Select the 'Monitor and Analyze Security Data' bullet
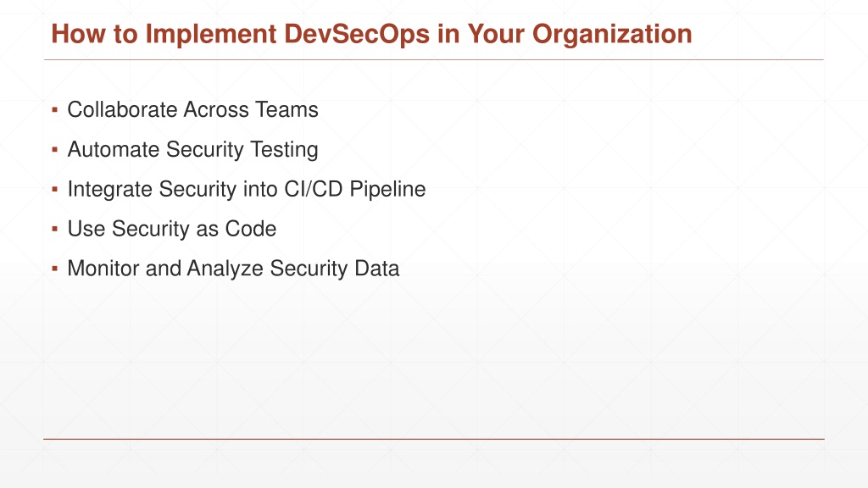Viewport: 868px width, 488px height. tap(233, 269)
